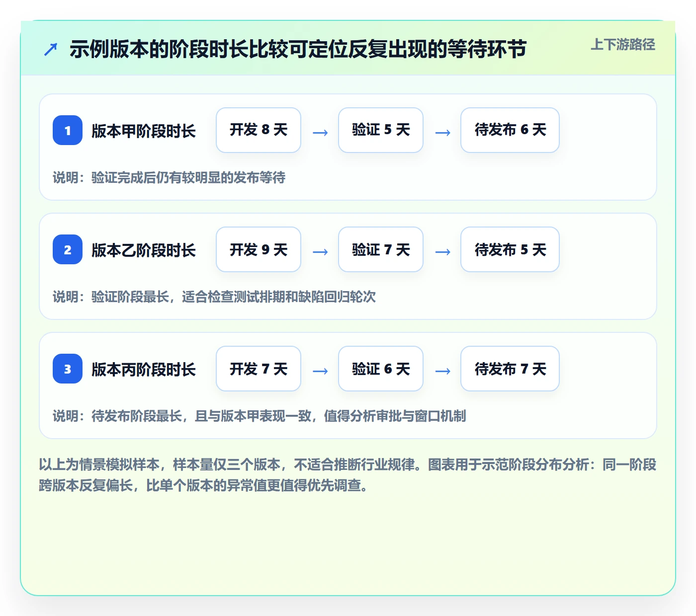Click arrow between 验证 7 天 and 待发布 5 天
Screen dimensions: 696x616
pyautogui.click(x=442, y=251)
